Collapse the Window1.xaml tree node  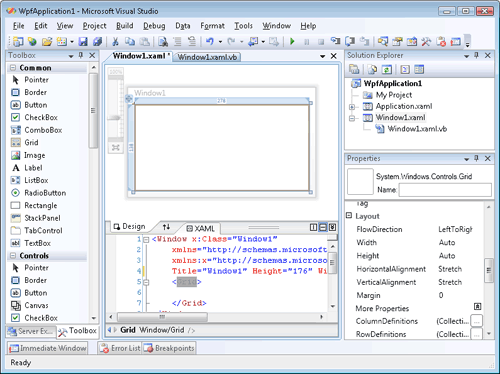(352, 118)
